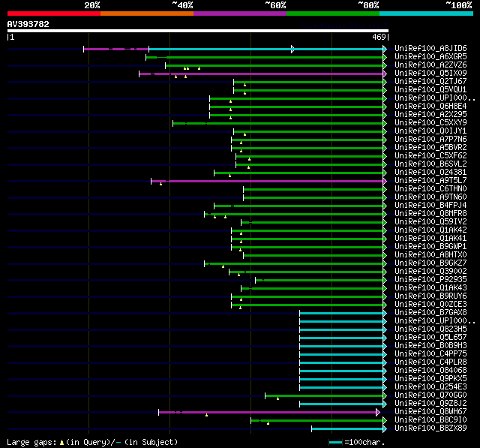Select the UniRef100_O84068 label
The image size is (480, 448).
[430, 371]
